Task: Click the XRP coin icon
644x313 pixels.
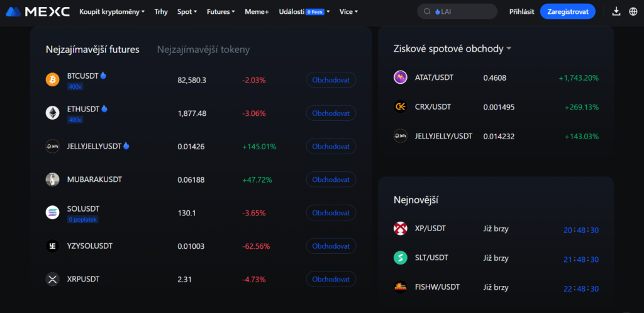Action: pos(53,279)
